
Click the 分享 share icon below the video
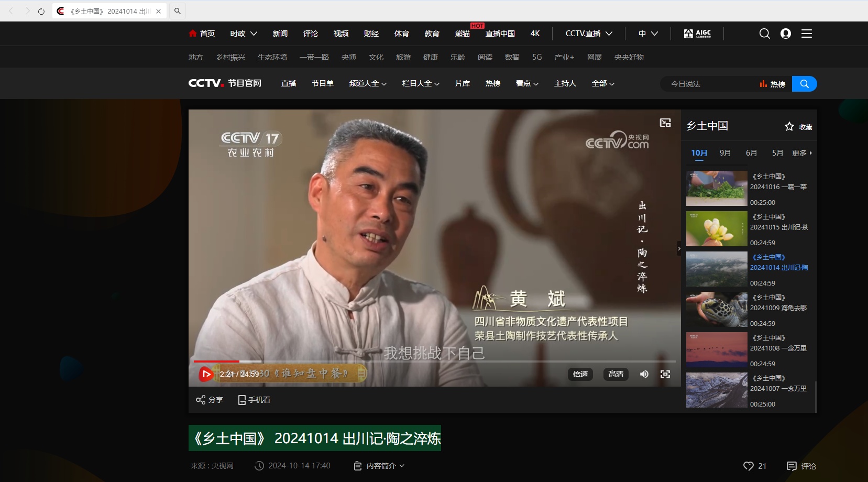pos(201,399)
